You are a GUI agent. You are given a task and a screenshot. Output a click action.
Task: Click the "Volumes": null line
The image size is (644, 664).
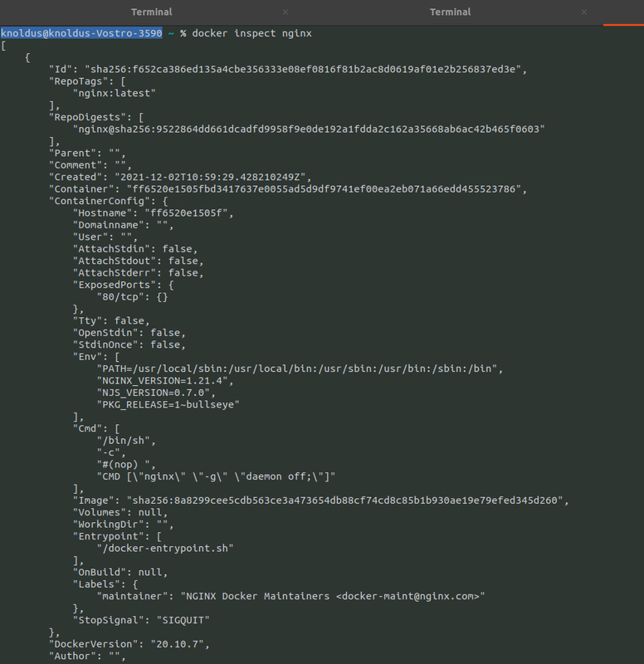coord(120,512)
